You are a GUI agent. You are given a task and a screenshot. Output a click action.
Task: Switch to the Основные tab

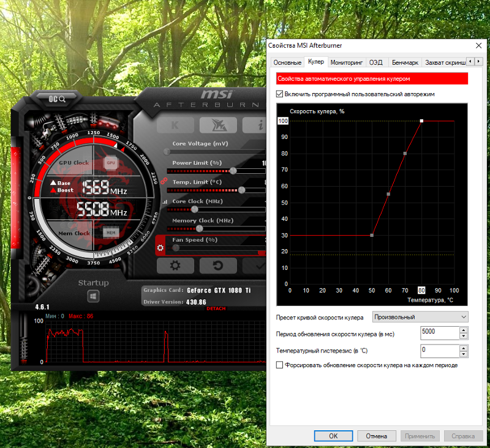pyautogui.click(x=287, y=62)
